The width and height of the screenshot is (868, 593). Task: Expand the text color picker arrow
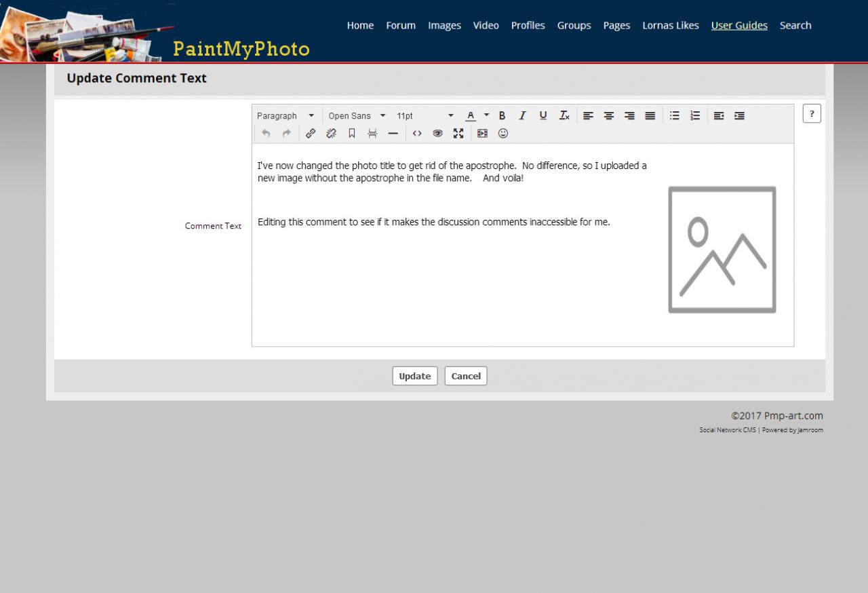coord(486,116)
